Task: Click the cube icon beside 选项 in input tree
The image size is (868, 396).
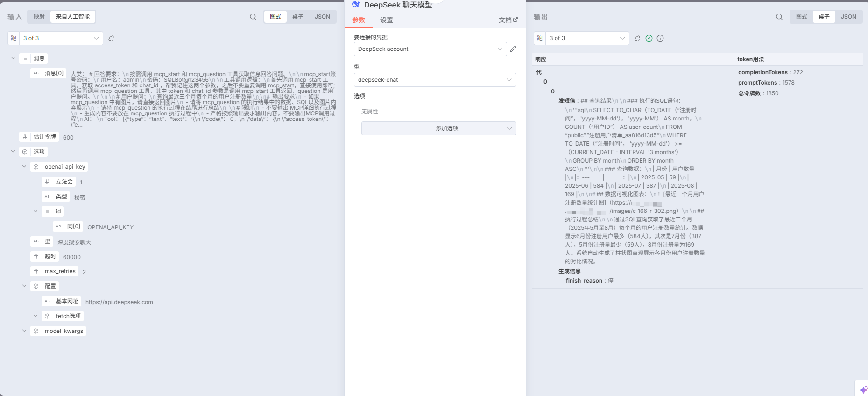Action: point(25,152)
